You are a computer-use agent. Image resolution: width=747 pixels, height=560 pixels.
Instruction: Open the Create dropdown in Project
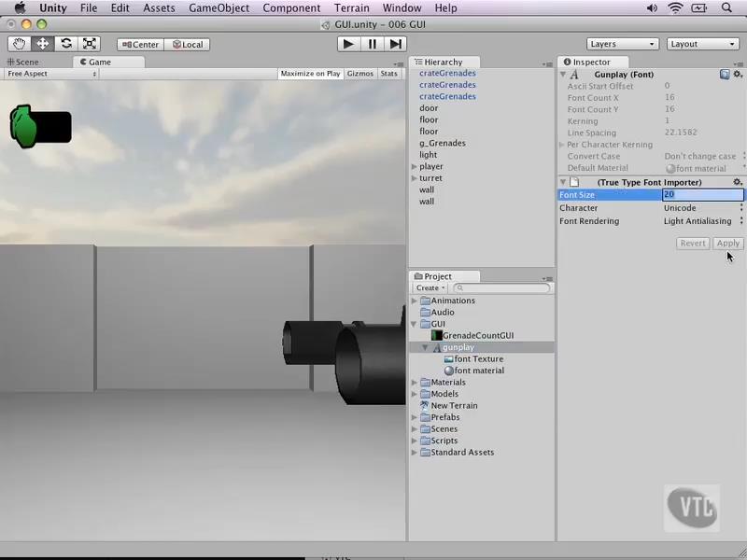pos(430,287)
